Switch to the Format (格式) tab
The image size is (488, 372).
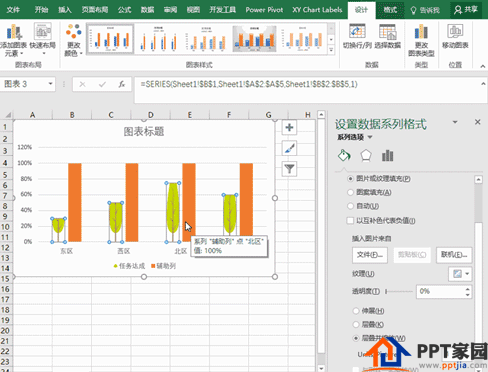click(x=390, y=10)
